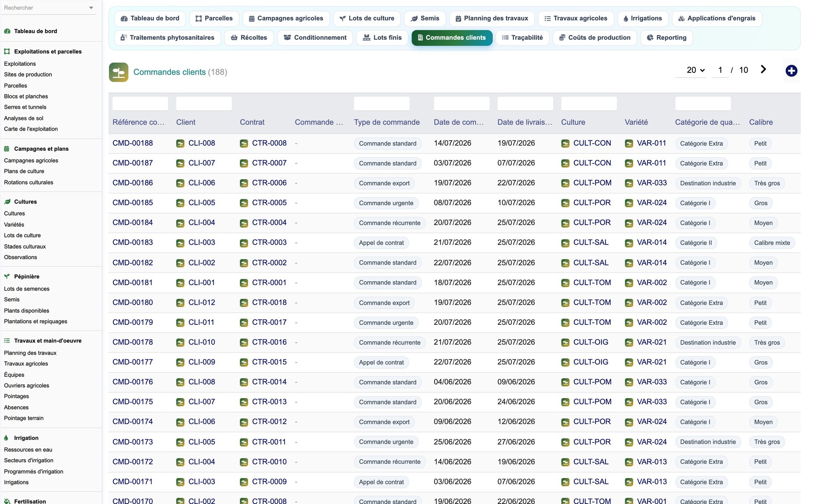Click the Travaux et main-d'oeuvre list icon
The image size is (815, 504).
(x=7, y=341)
